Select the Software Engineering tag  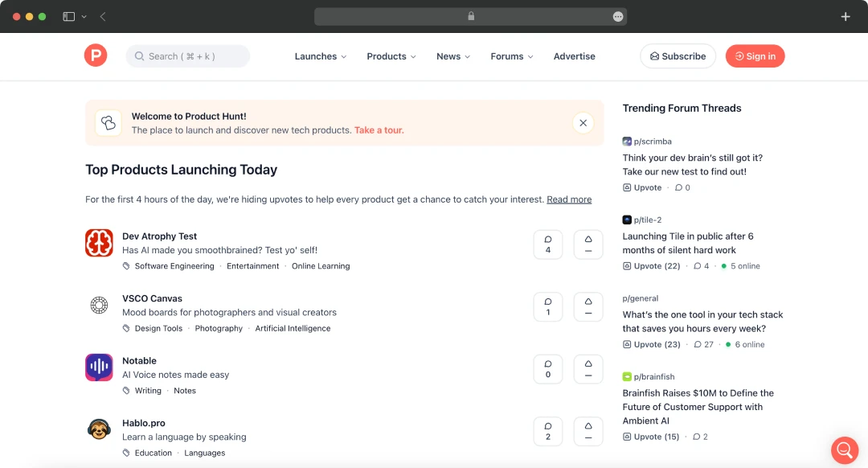click(x=174, y=266)
